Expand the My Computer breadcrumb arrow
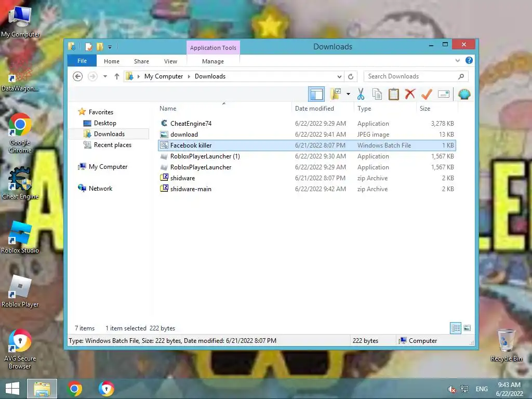 coord(189,77)
